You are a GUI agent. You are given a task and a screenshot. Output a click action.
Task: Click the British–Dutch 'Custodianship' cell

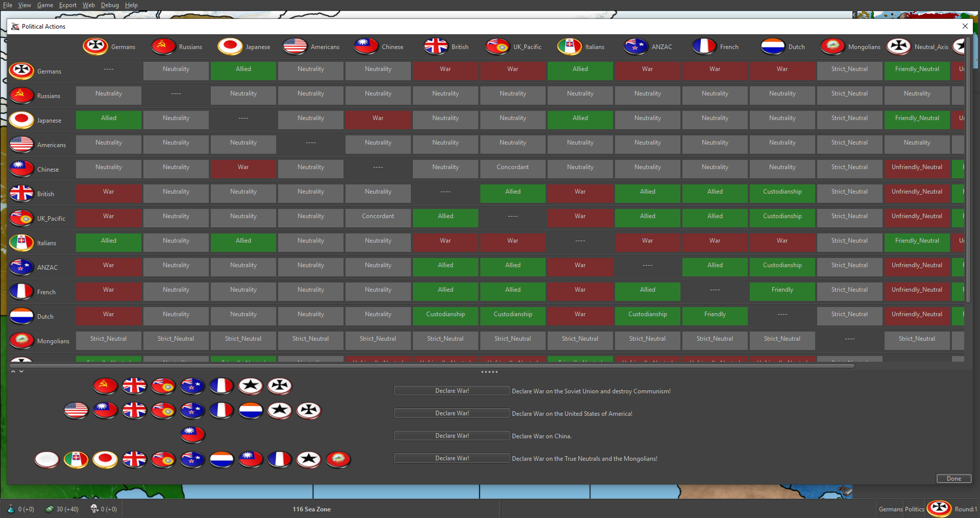[782, 193]
